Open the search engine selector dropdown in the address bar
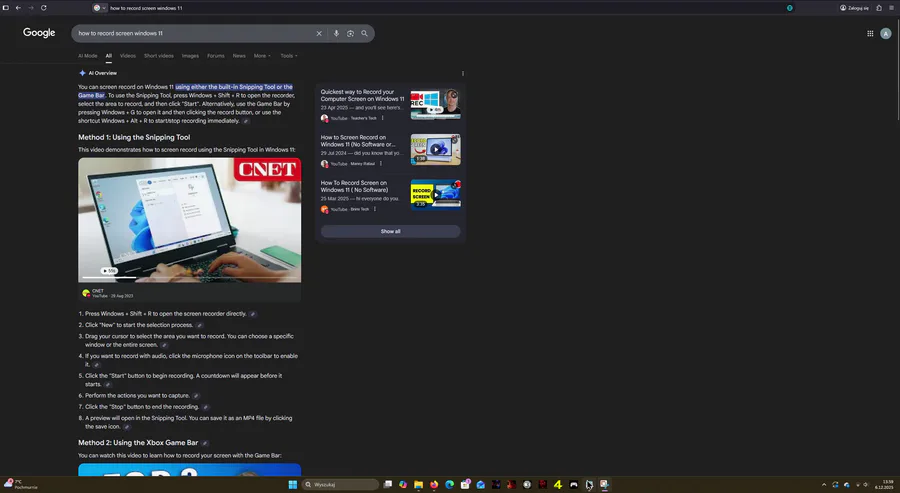900x493 pixels. click(100, 8)
